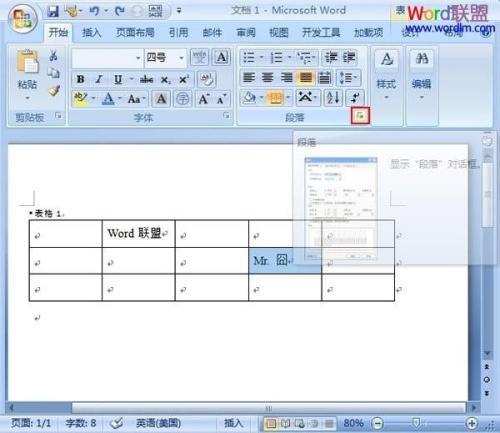The height and width of the screenshot is (433, 500).
Task: Expand the font name dropdown
Action: coord(138,58)
